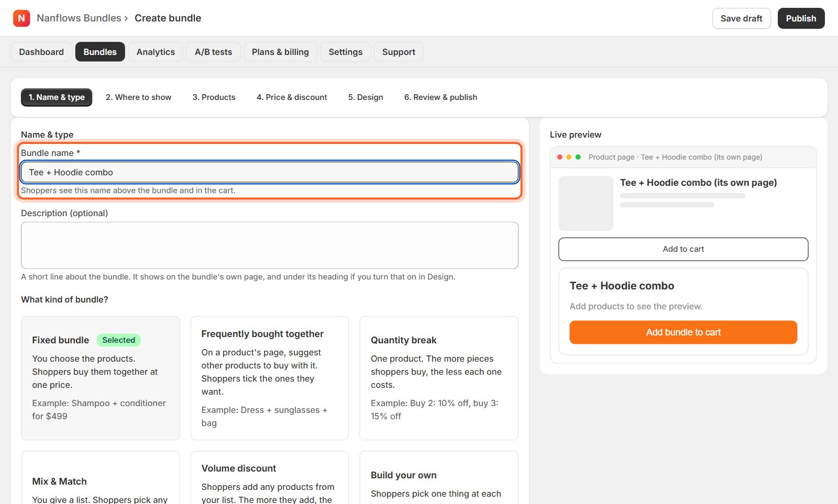Image resolution: width=838 pixels, height=504 pixels.
Task: Go to step 5 Design
Action: click(366, 97)
